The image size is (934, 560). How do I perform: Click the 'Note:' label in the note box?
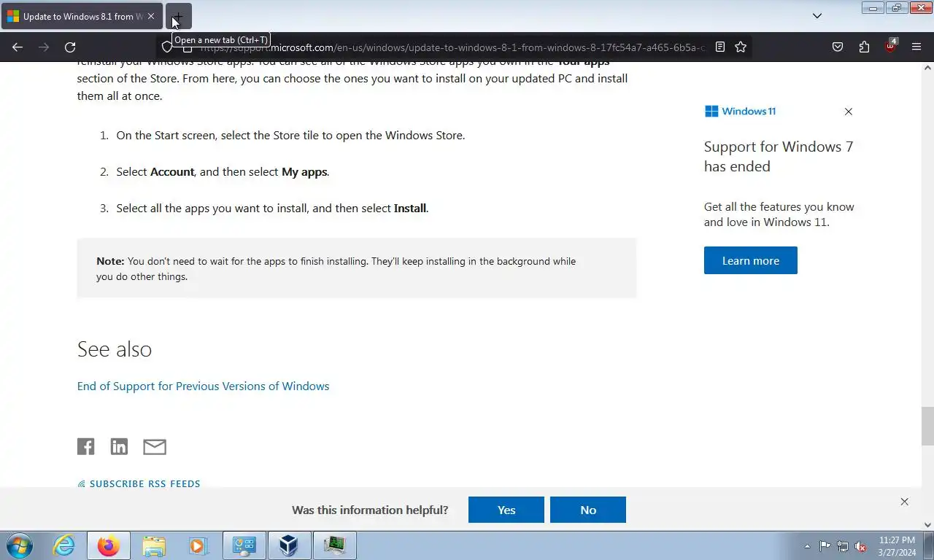point(110,261)
